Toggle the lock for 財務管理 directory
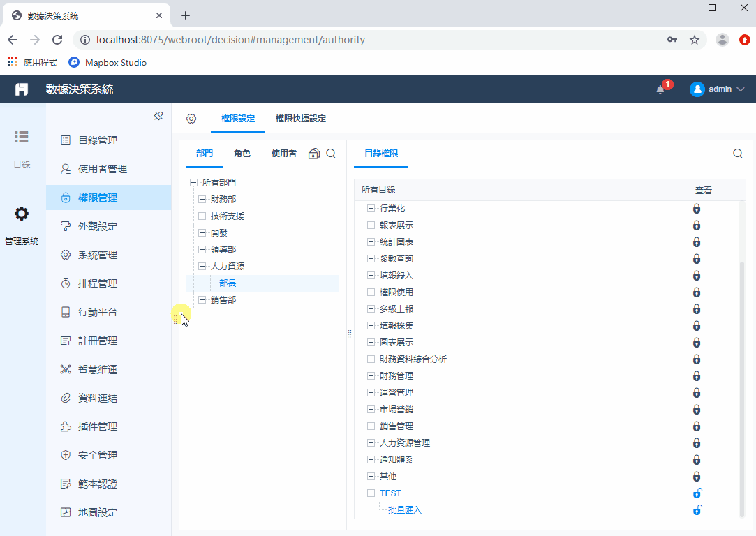Image resolution: width=756 pixels, height=536 pixels. [x=697, y=375]
